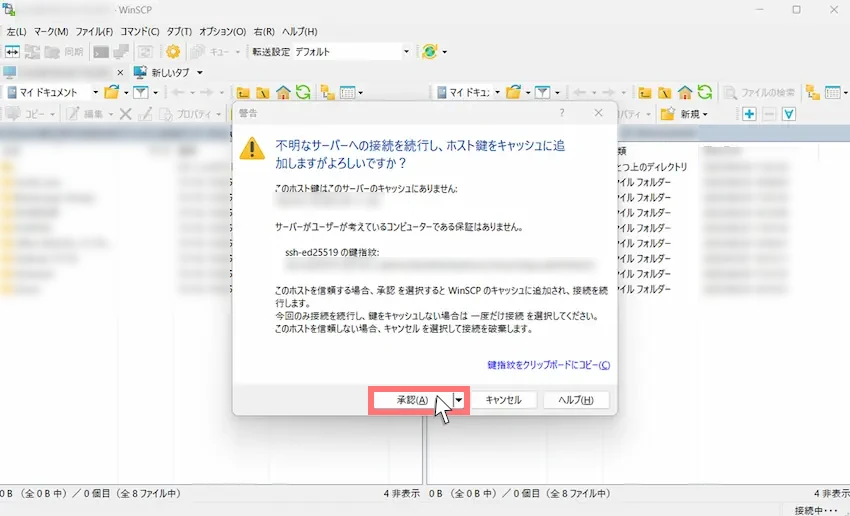Click the 新規 new folder button

click(684, 114)
